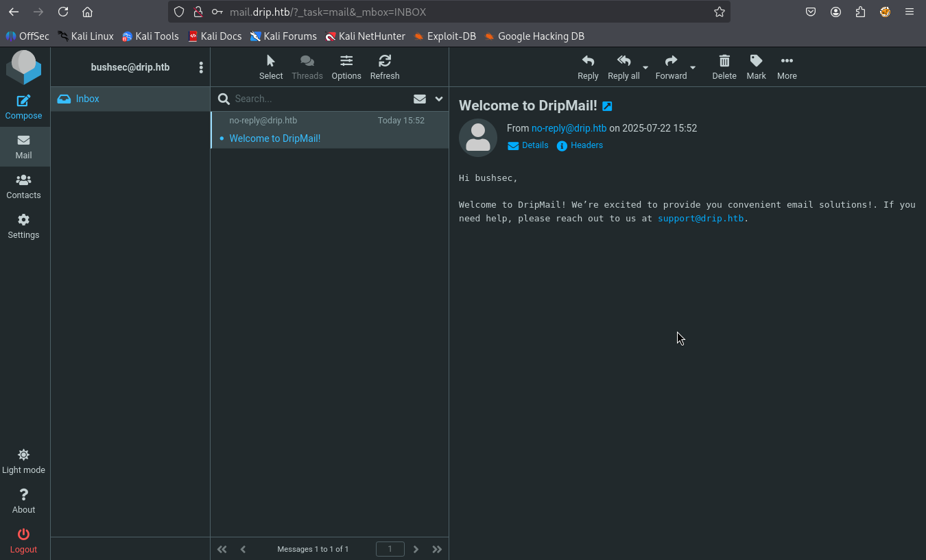Open the Mark menu
This screenshot has width=926, height=560.
coord(756,67)
